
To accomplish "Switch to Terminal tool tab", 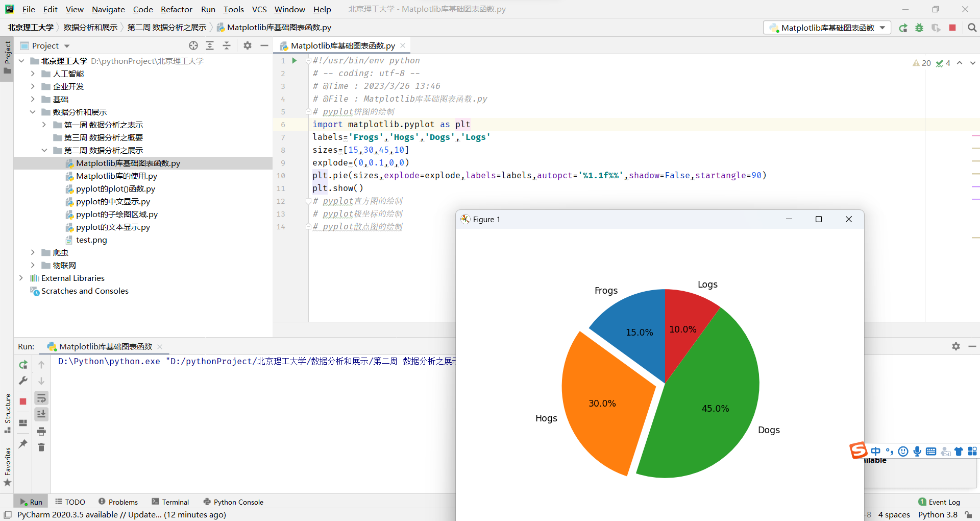I will 170,502.
